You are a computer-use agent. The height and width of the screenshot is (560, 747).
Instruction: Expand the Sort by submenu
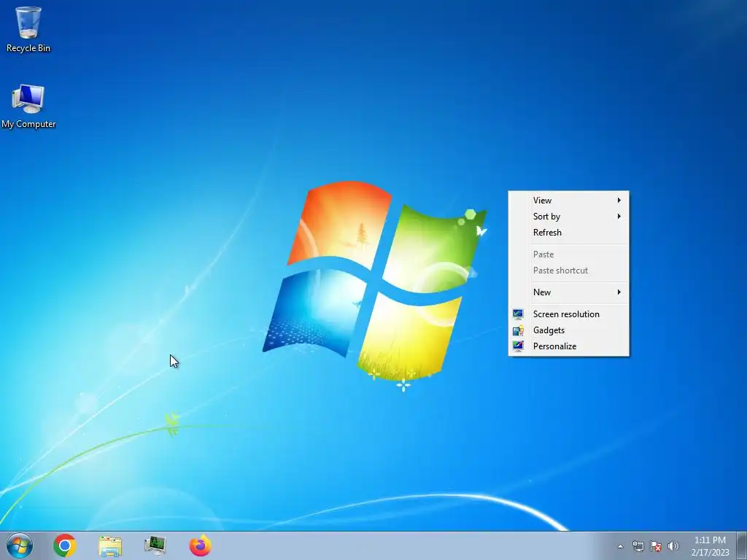click(x=569, y=217)
